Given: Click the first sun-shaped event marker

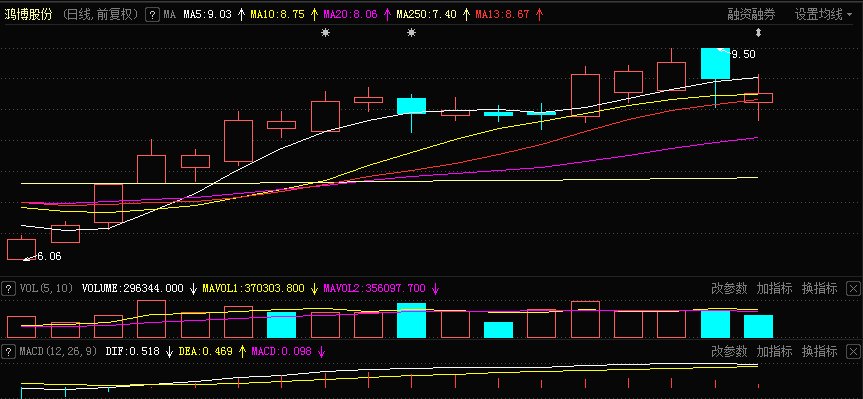Looking at the screenshot, I should click(325, 32).
